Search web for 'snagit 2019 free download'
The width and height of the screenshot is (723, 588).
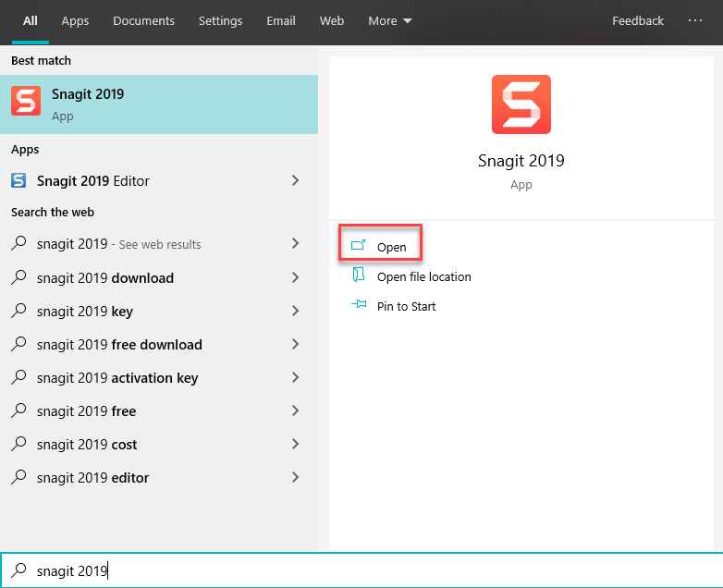[x=119, y=345]
